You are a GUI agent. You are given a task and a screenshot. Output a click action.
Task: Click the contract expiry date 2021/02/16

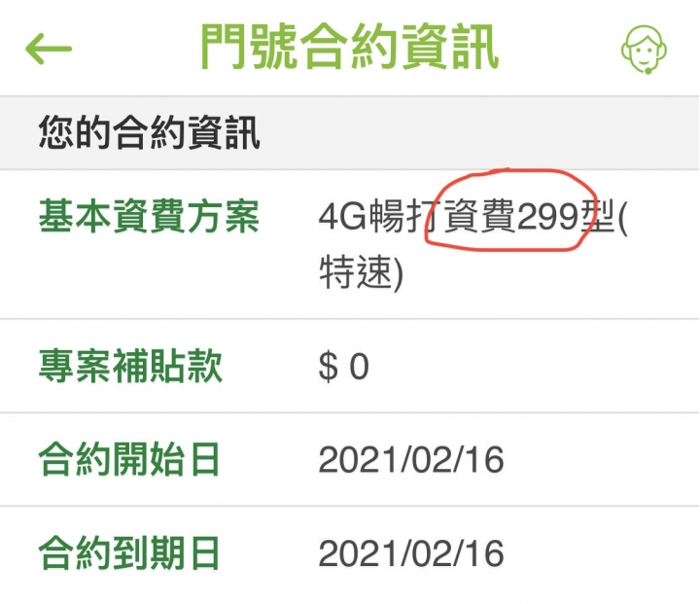tap(411, 553)
